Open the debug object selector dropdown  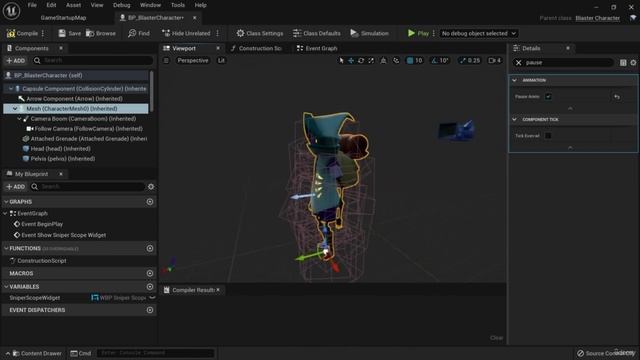point(479,33)
